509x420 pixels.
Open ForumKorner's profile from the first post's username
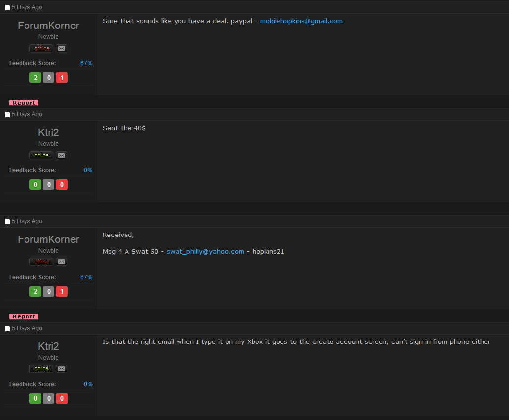[49, 26]
